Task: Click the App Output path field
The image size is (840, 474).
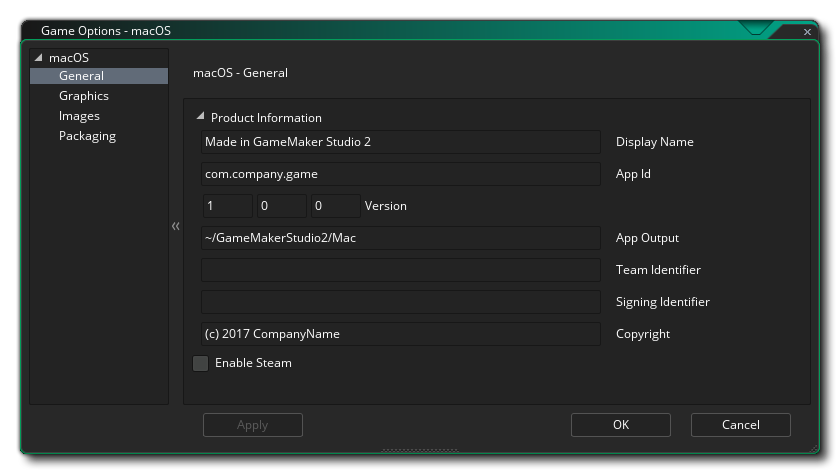Action: [x=400, y=238]
